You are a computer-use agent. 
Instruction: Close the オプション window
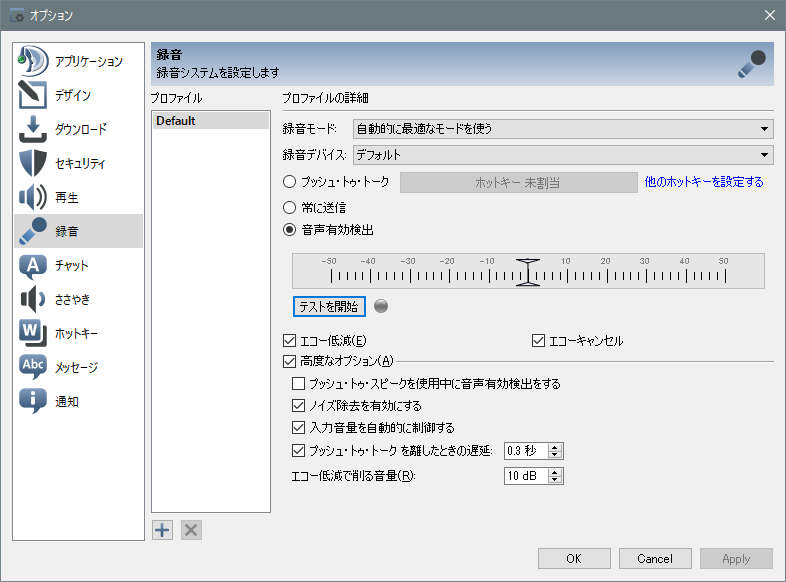pyautogui.click(x=770, y=16)
